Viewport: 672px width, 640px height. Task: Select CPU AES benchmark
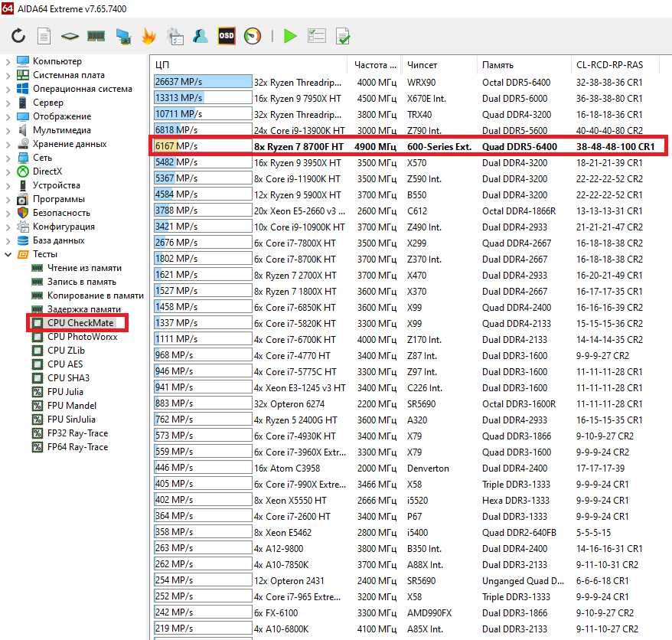(x=65, y=364)
